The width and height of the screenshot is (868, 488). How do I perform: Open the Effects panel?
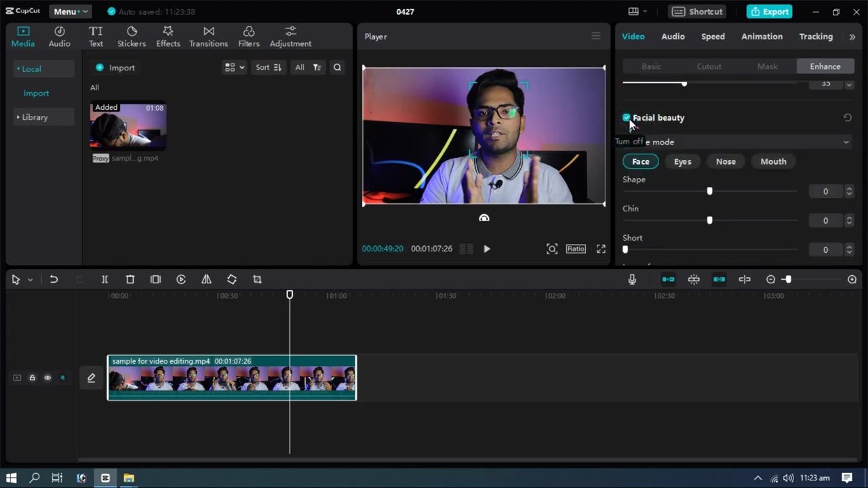[x=168, y=37]
